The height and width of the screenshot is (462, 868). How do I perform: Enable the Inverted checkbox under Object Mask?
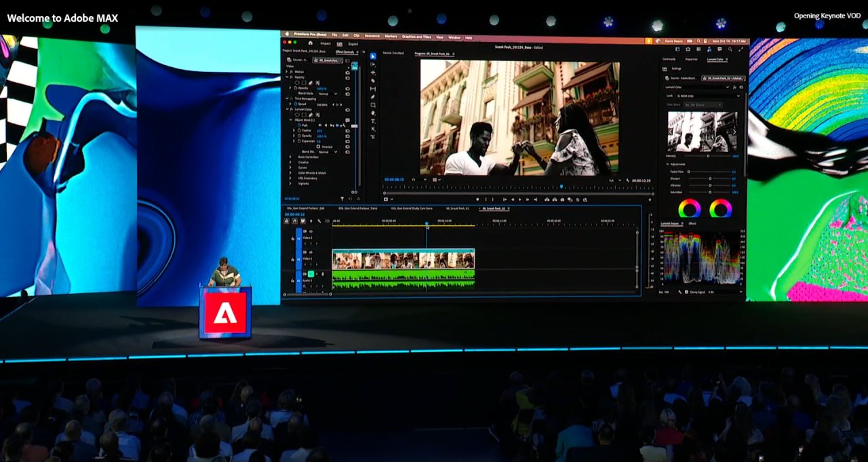(319, 146)
